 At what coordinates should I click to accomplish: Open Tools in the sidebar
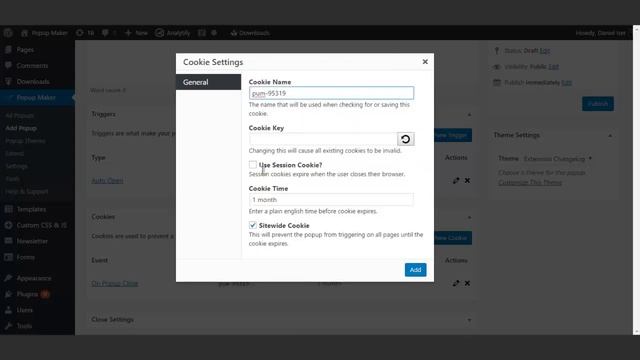click(x=24, y=326)
